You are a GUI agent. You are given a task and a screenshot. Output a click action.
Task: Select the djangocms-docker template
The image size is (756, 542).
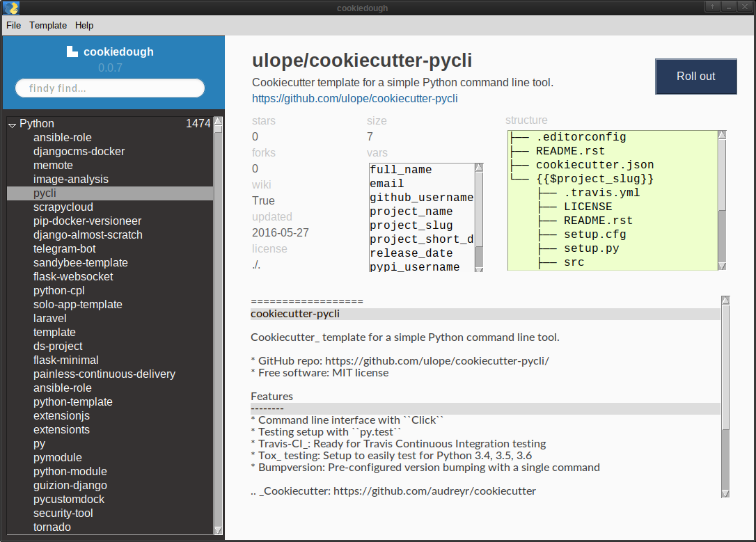79,151
